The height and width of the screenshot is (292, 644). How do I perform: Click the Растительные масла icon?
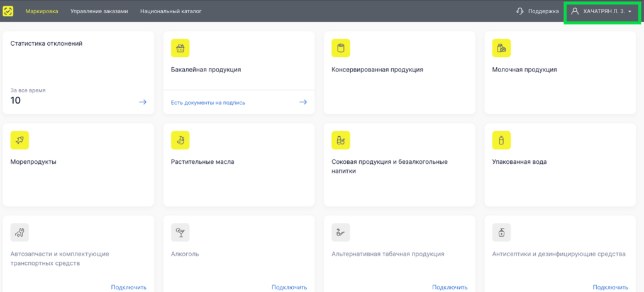tap(180, 141)
